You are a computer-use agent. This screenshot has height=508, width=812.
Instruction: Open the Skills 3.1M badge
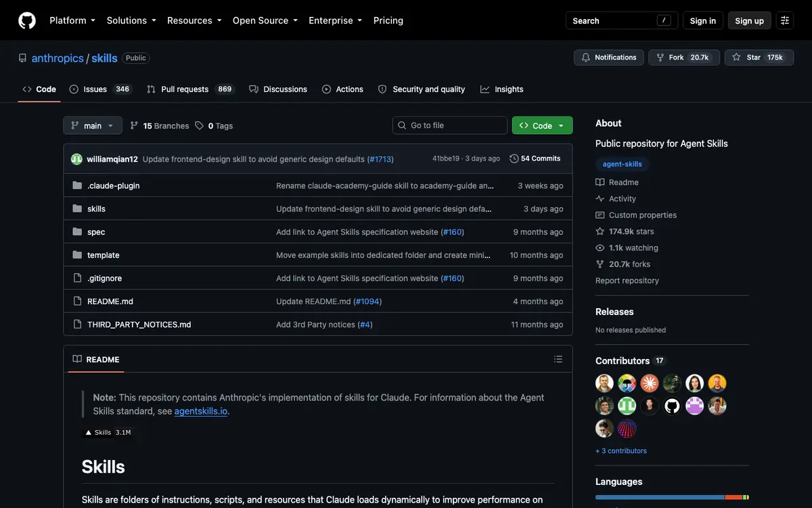point(108,432)
